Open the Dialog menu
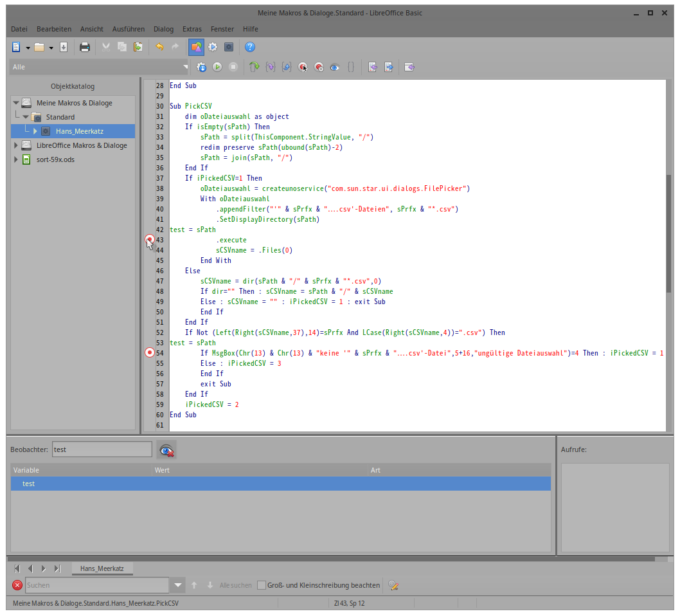680x616 pixels. pos(163,29)
